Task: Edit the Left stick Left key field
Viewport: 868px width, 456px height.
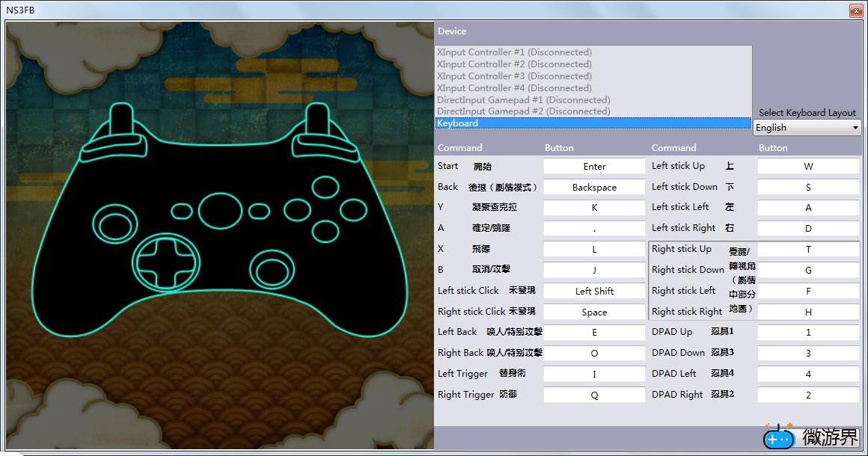Action: pyautogui.click(x=808, y=208)
